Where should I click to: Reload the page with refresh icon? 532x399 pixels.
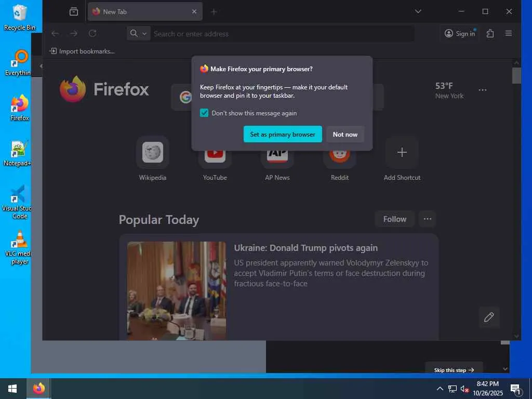(92, 34)
